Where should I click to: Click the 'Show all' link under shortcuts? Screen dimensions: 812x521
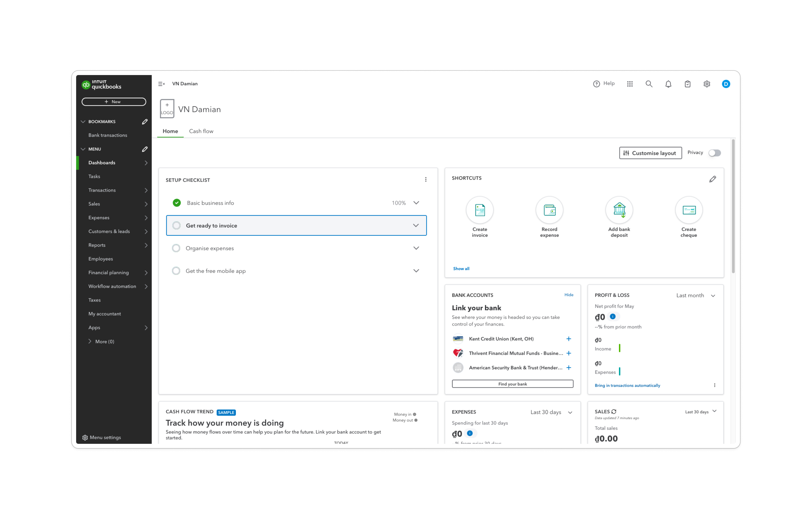coord(461,268)
